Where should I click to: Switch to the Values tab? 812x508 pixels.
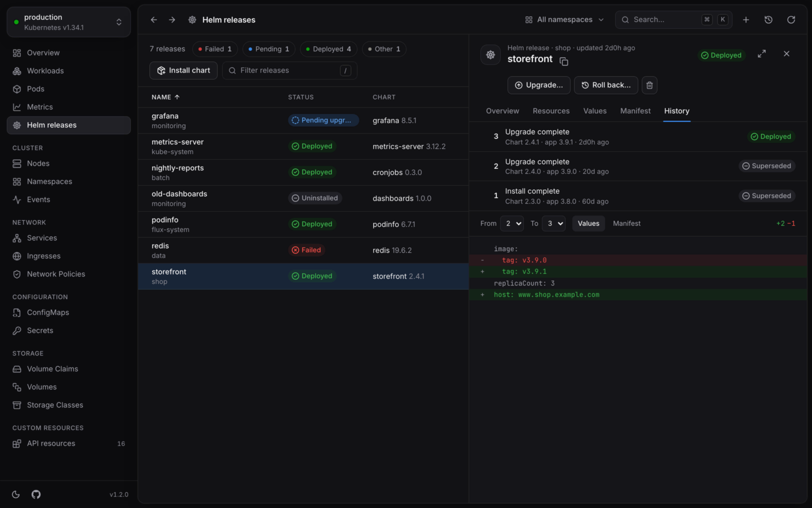coord(595,111)
